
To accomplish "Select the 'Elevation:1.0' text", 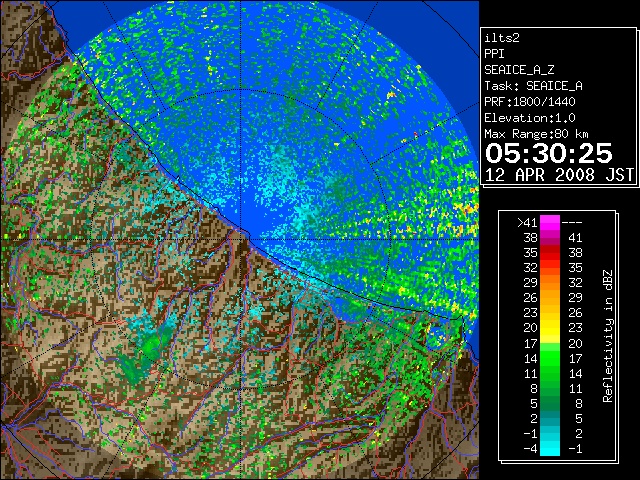I will (x=530, y=118).
